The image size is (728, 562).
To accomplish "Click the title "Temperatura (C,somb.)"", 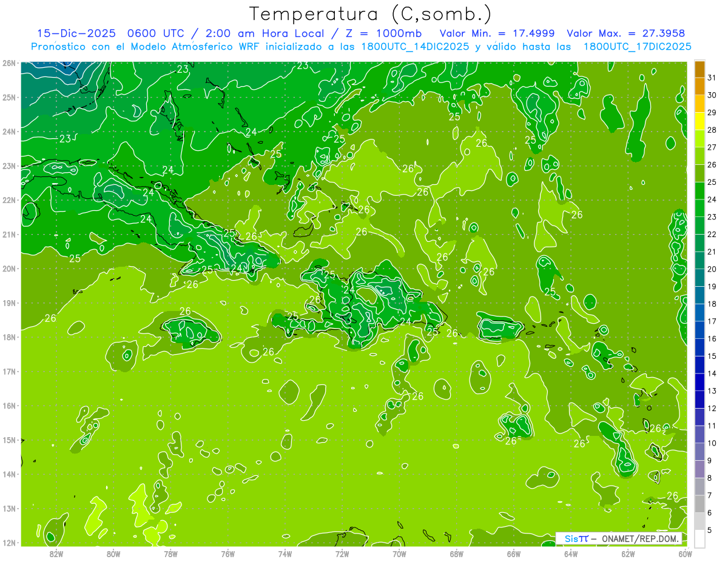I will click(371, 14).
